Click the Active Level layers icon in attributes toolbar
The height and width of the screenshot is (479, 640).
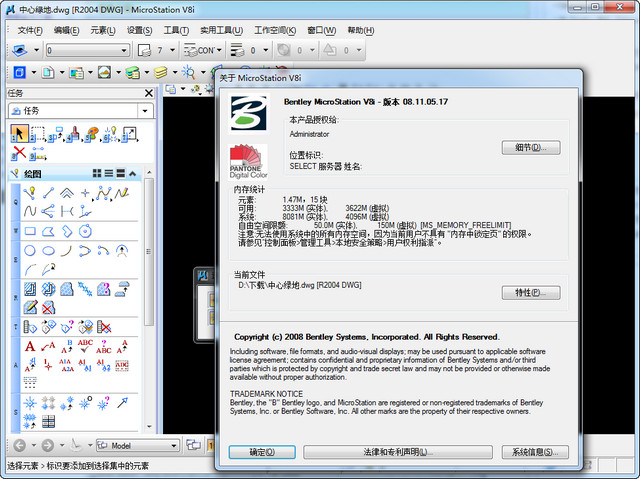point(20,50)
